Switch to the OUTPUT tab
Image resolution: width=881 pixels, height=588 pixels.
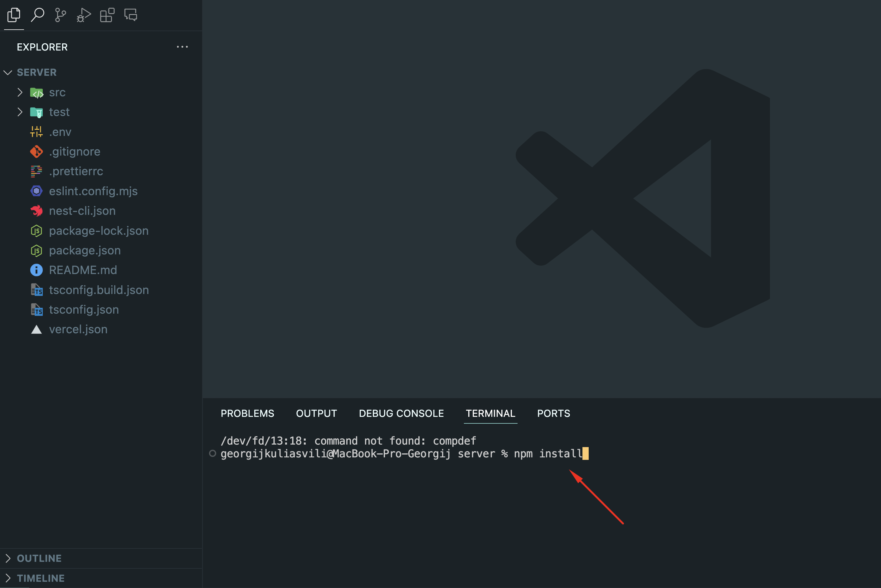point(316,413)
